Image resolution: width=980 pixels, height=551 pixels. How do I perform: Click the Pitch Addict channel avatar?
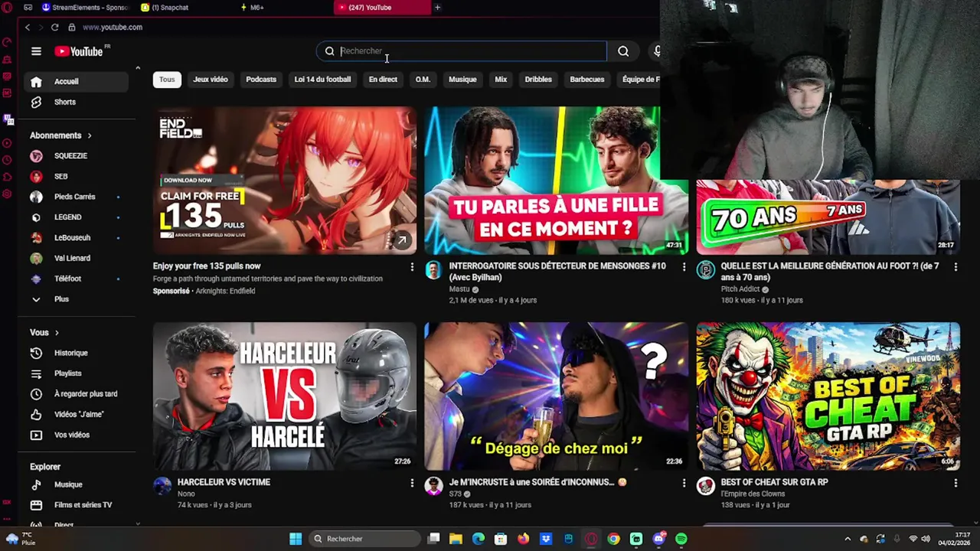point(705,269)
